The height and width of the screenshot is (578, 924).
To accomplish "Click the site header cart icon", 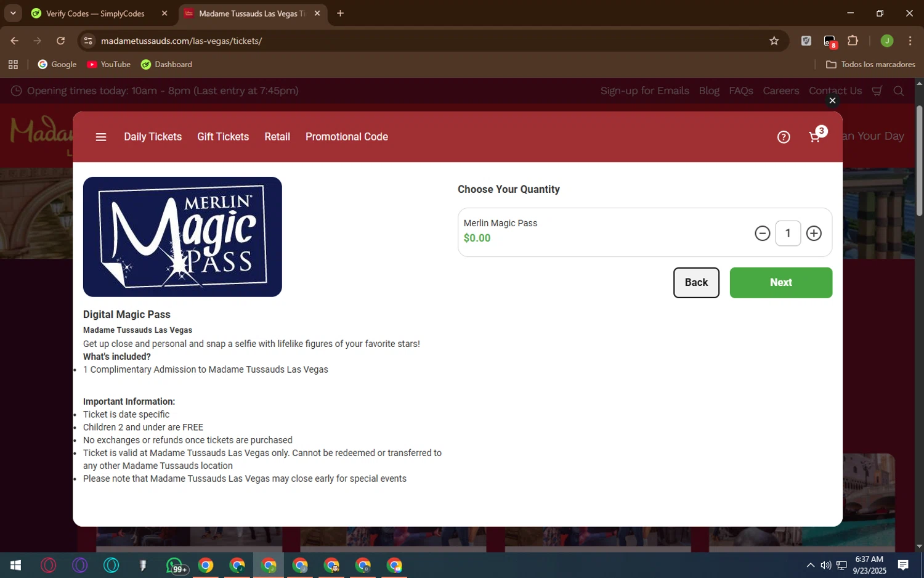I will click(877, 91).
